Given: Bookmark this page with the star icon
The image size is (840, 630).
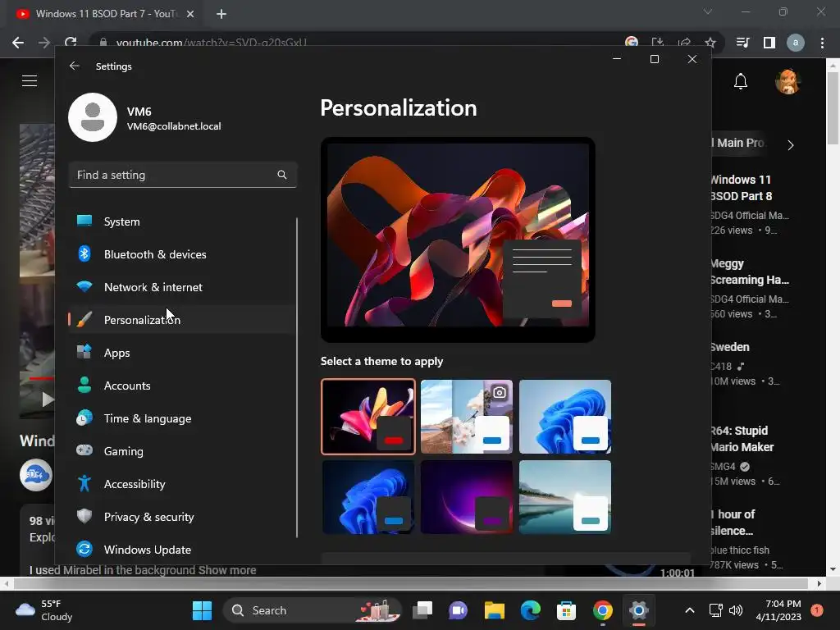Looking at the screenshot, I should coord(710,43).
